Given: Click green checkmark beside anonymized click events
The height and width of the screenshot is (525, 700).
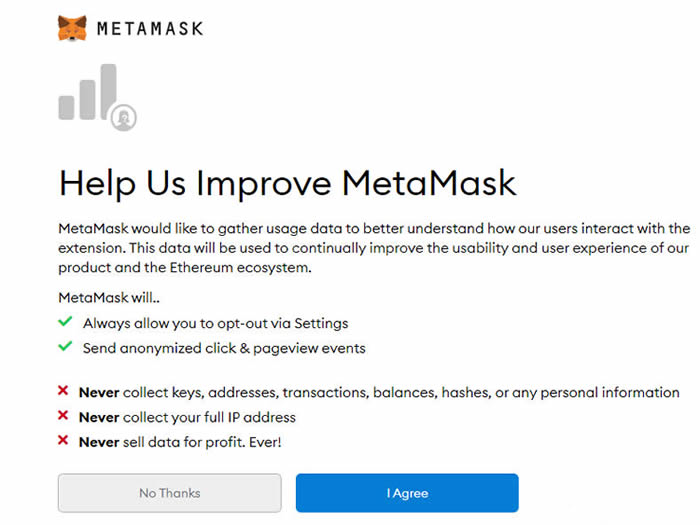Looking at the screenshot, I should 65,347.
